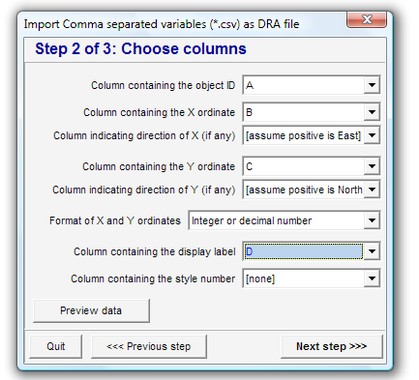Expand the format of ordinates dropdown arrow
419x380 pixels.
[372, 220]
